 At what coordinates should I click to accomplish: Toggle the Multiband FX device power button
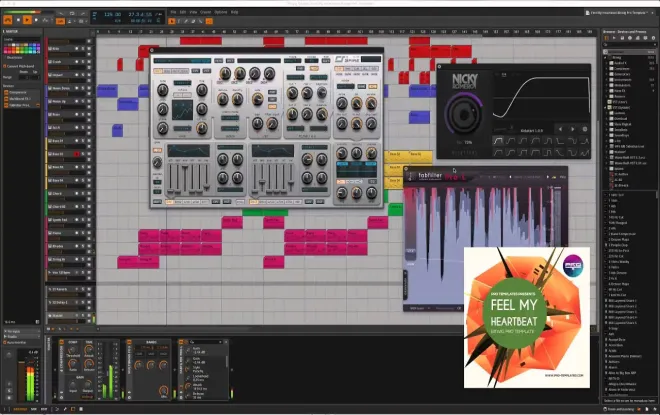[x=129, y=342]
